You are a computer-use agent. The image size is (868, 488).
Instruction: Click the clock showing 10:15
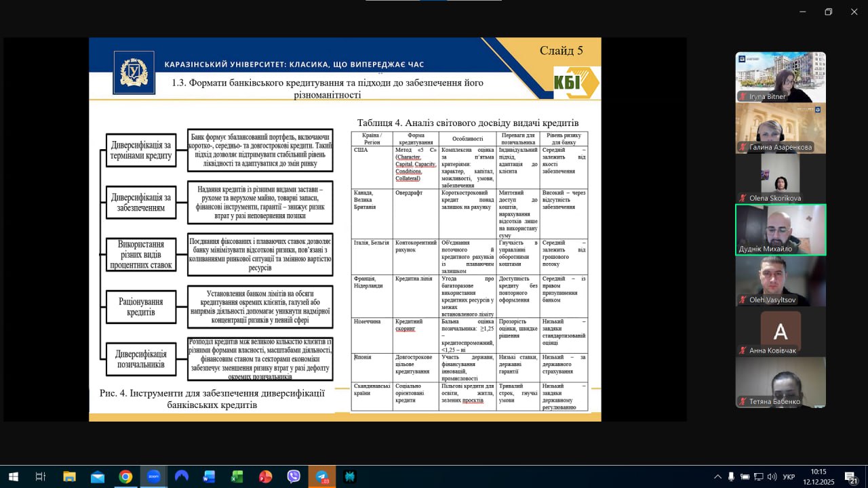click(x=818, y=476)
